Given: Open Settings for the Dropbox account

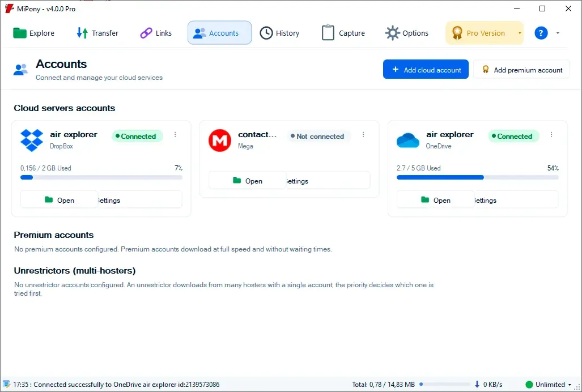Looking at the screenshot, I should click(x=140, y=200).
